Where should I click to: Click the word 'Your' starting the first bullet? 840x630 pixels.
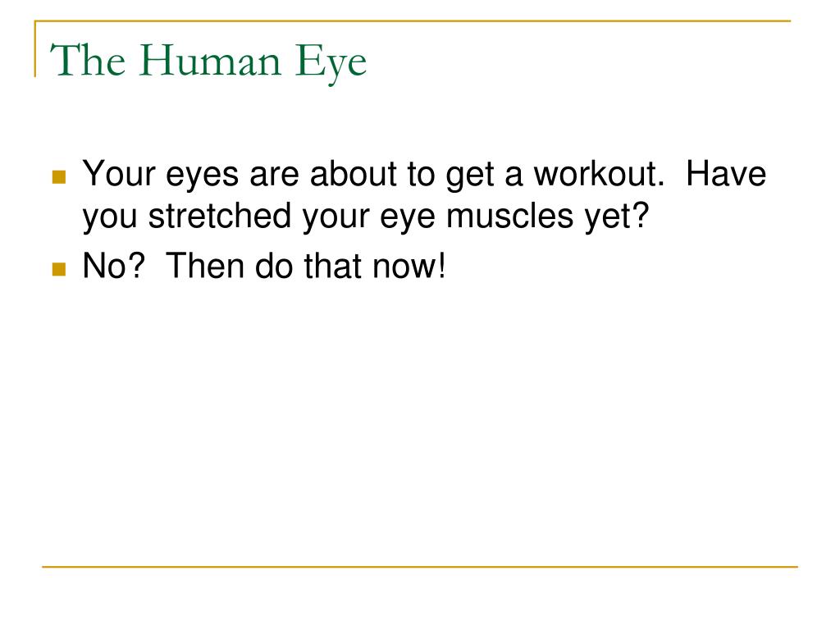[x=119, y=175]
